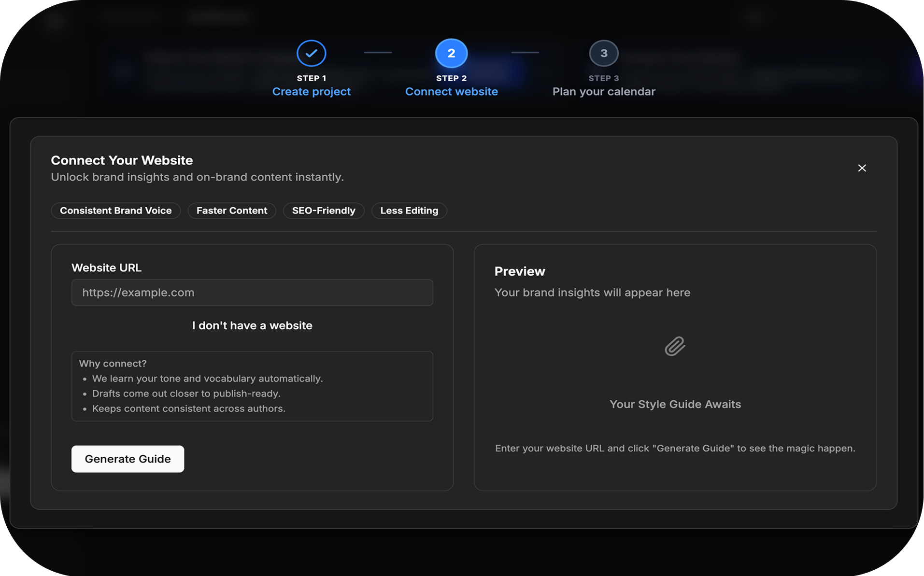Viewport: 924px width, 576px height.
Task: Click the Step 2 numbered circle
Action: [451, 53]
